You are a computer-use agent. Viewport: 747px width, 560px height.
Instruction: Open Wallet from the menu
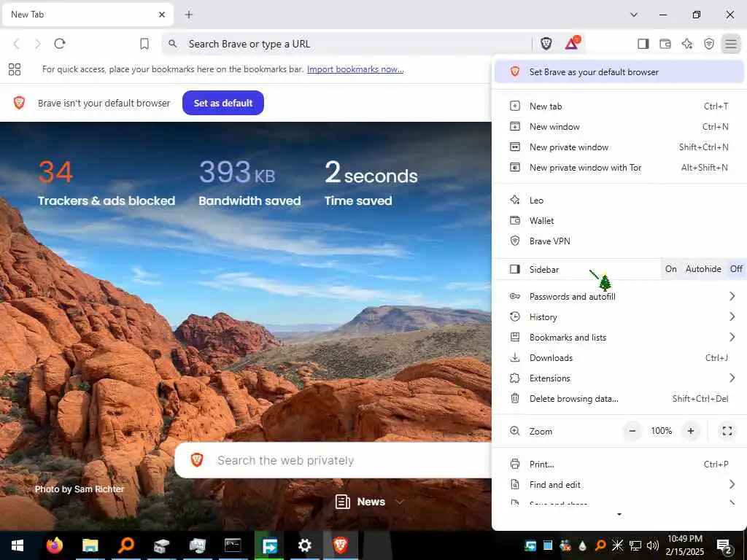coord(619,220)
